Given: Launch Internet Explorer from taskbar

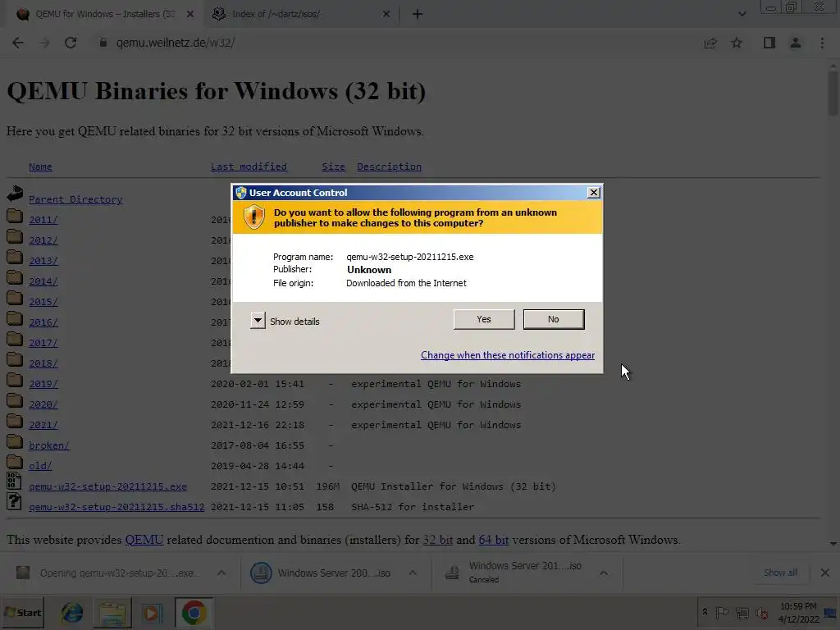Looking at the screenshot, I should [72, 612].
